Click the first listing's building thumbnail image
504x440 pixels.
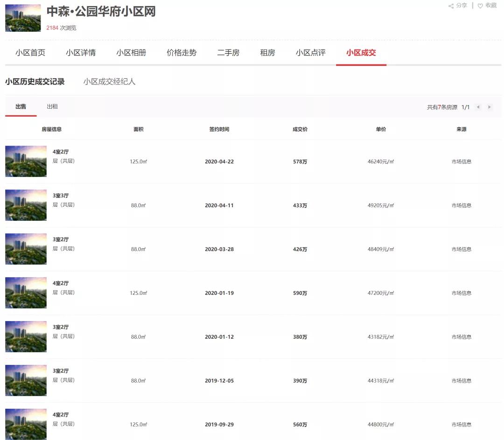click(x=26, y=161)
